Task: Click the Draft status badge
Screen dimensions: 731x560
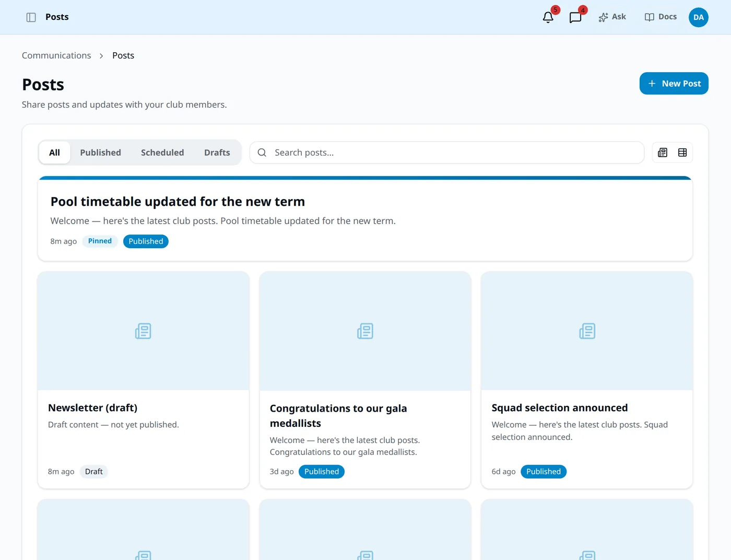Action: 94,472
